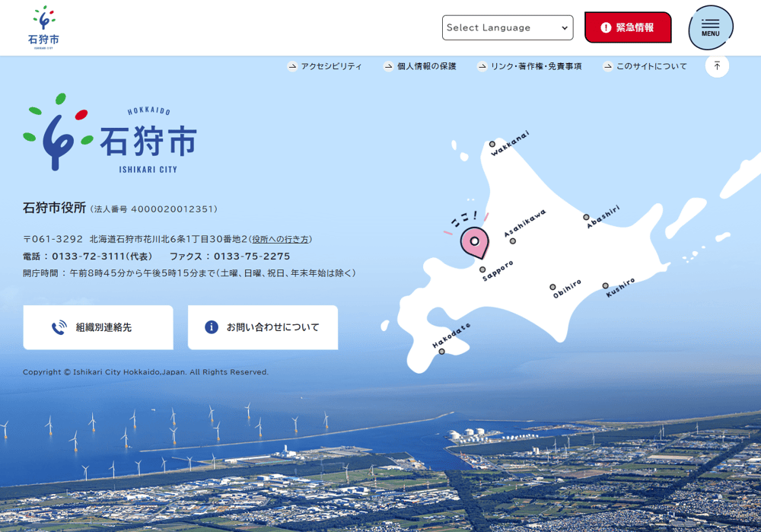This screenshot has height=532, width=761.
Task: Click the phone icon on 組織別連絡先
Action: pos(59,327)
